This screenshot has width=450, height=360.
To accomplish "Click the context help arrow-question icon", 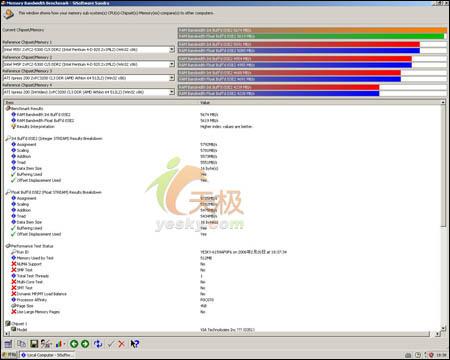I will [x=135, y=344].
